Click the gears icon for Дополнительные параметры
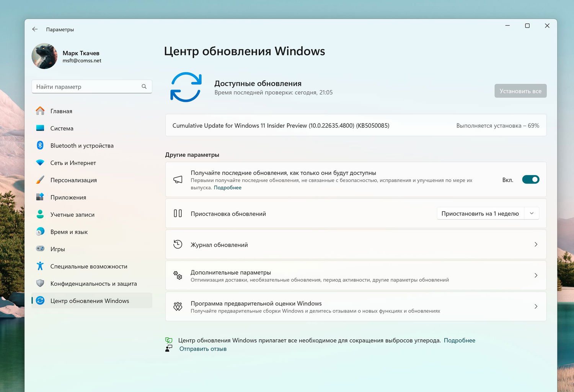Screen dimensions: 574x392 [178, 275]
